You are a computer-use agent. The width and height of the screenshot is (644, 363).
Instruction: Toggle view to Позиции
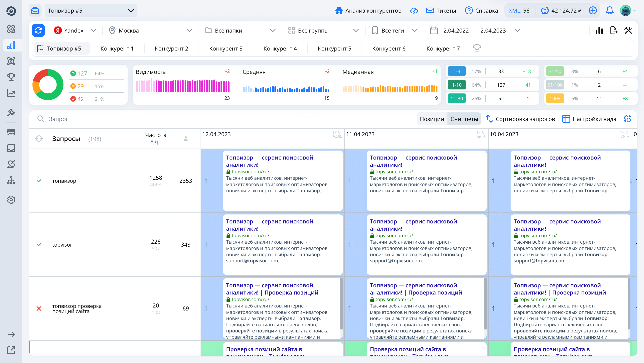pyautogui.click(x=432, y=119)
